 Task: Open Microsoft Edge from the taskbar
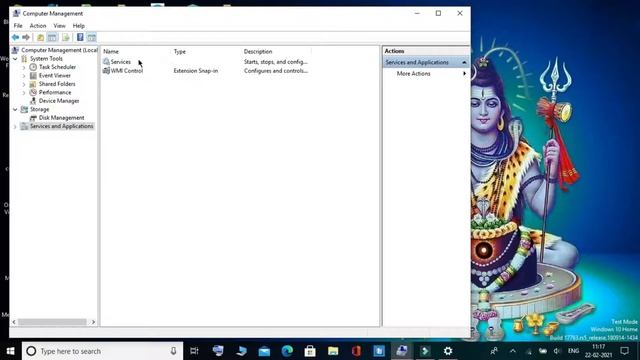[x=287, y=351]
